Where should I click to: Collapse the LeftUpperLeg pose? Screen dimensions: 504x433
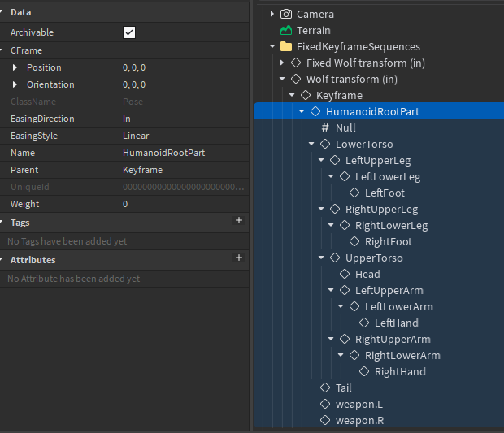coord(321,160)
